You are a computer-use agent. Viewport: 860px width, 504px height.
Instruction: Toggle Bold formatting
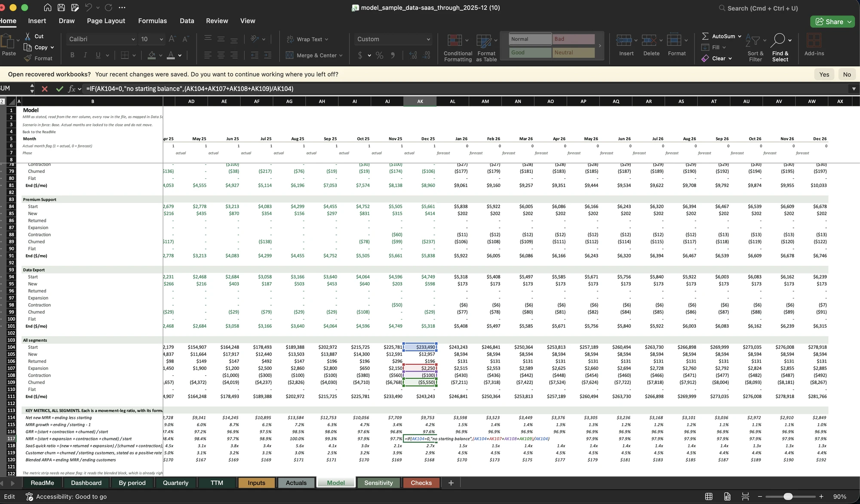[x=72, y=55]
